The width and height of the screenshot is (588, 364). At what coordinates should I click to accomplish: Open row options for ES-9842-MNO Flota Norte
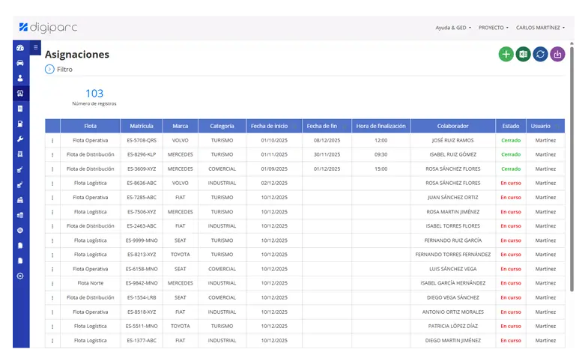[x=52, y=283]
